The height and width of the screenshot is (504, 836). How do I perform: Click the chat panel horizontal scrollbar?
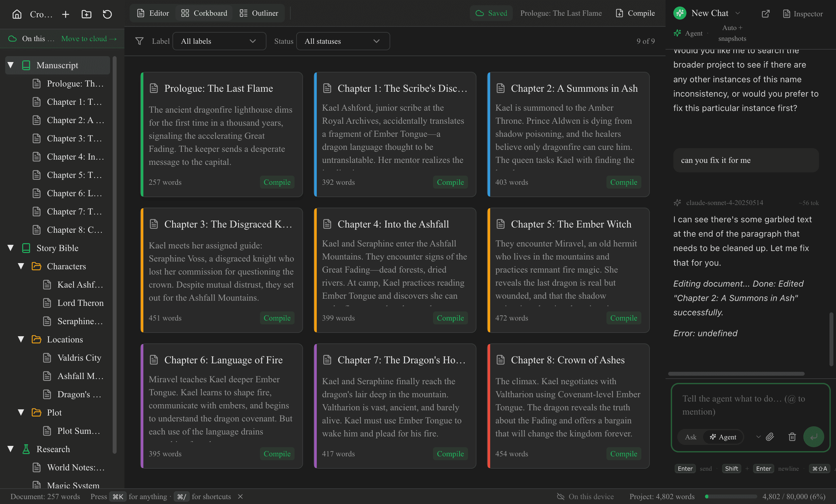coord(736,374)
